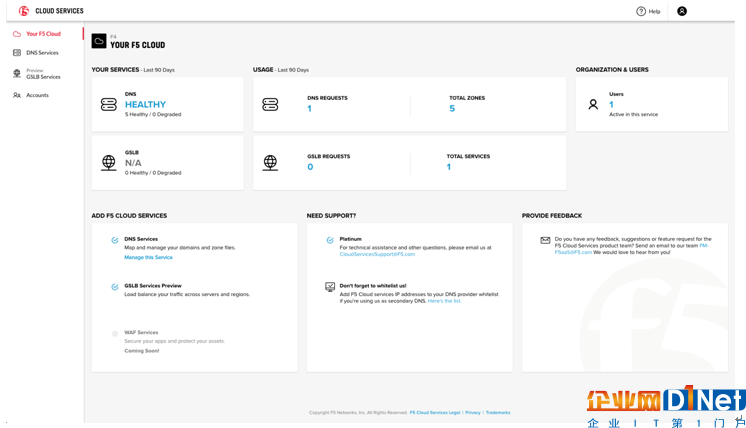Click the YOUR F5 CLOUD page title

pyautogui.click(x=137, y=45)
